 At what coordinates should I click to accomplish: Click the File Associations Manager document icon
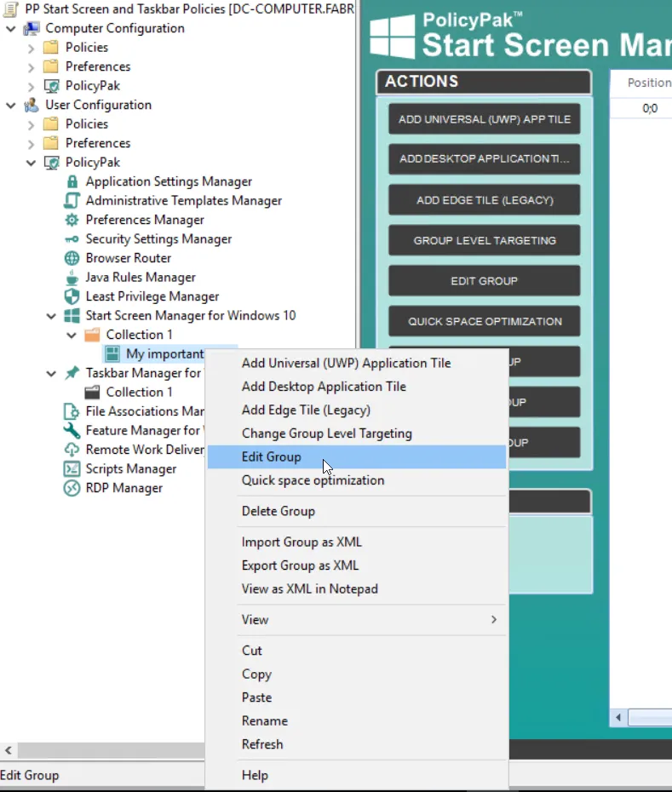click(72, 411)
